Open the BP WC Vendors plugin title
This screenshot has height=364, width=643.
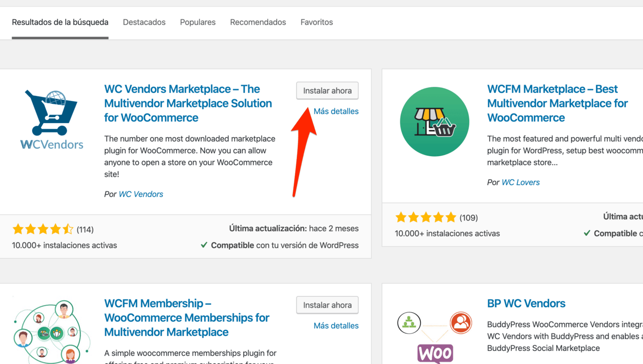[x=526, y=304]
